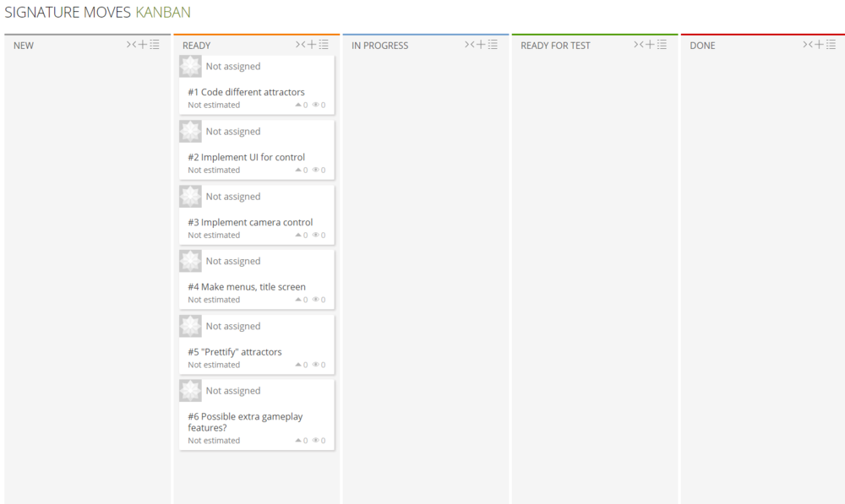The width and height of the screenshot is (845, 504).
Task: Toggle watch eye on card #6
Action: point(316,441)
